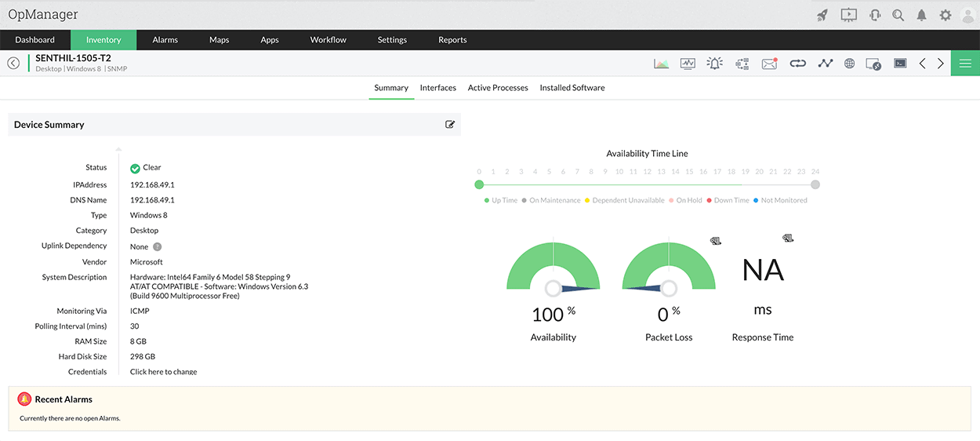The height and width of the screenshot is (441, 980).
Task: Click the Dependent Unavailable legend entry
Action: coord(625,200)
